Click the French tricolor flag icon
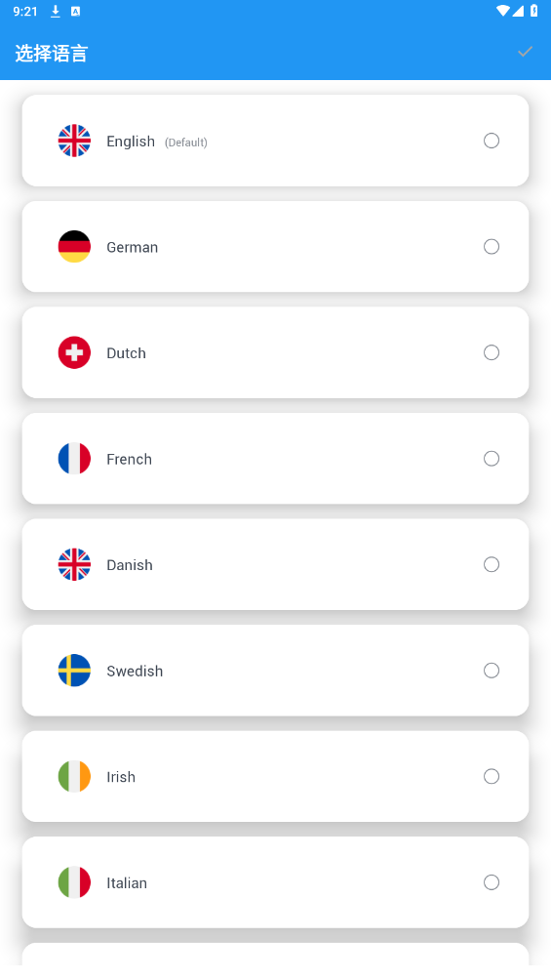The width and height of the screenshot is (551, 980). (74, 458)
